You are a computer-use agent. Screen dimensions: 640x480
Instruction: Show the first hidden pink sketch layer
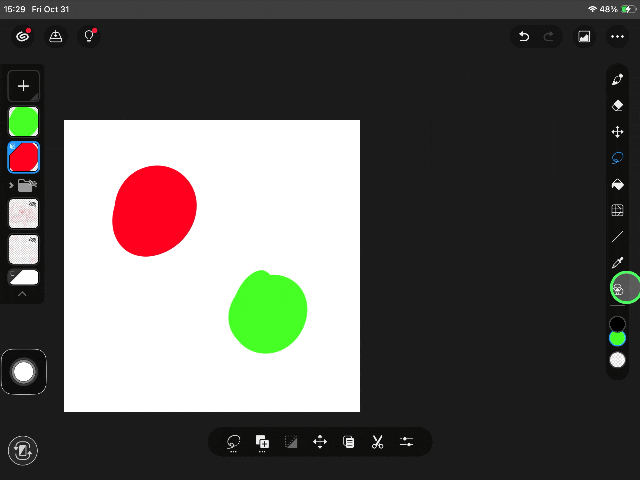pos(24,213)
